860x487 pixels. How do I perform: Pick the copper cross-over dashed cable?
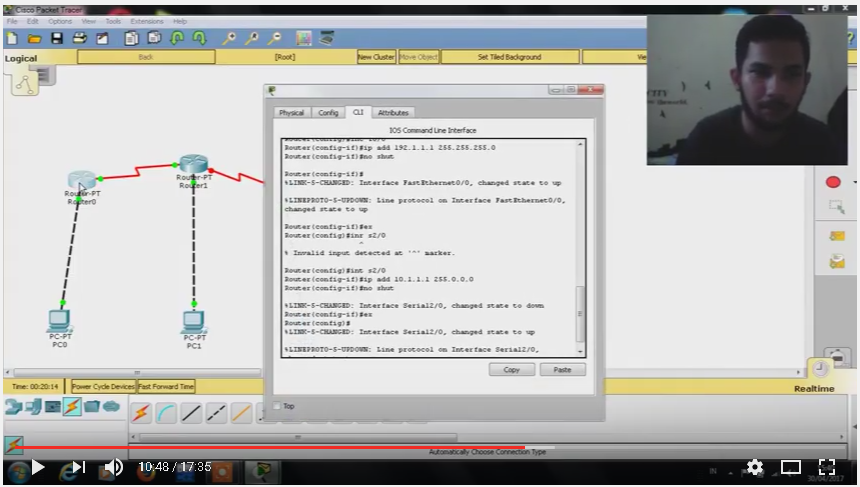coord(216,412)
